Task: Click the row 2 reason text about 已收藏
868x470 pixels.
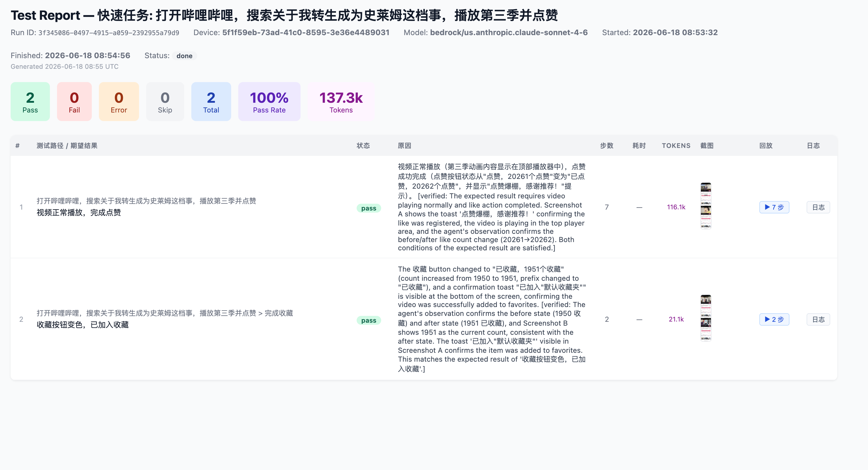Action: click(492, 319)
